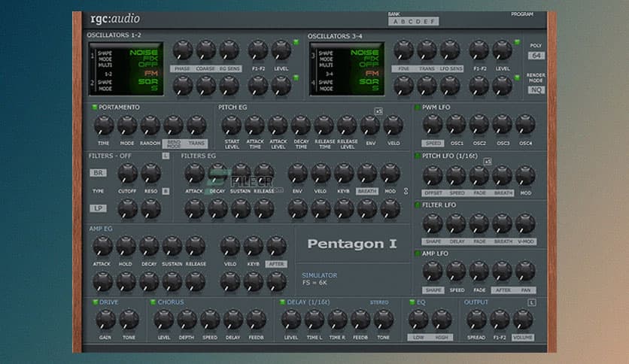629x364 pixels.
Task: Change oscillator 2 shape value SQR
Action: pos(148,82)
